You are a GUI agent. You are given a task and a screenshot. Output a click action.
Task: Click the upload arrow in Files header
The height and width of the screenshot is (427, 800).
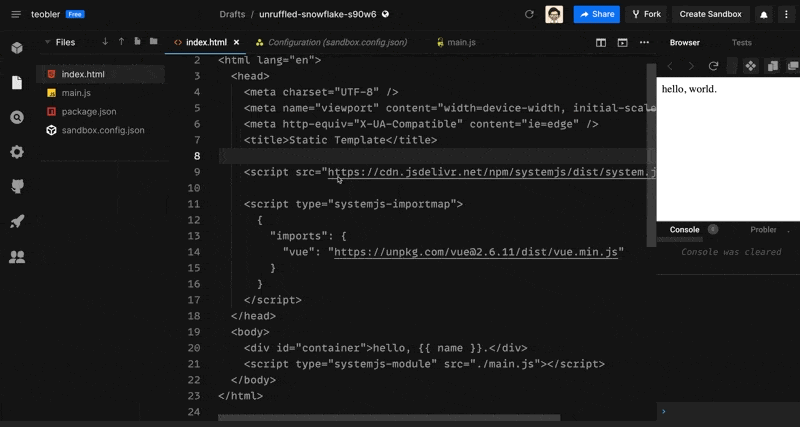click(x=121, y=42)
